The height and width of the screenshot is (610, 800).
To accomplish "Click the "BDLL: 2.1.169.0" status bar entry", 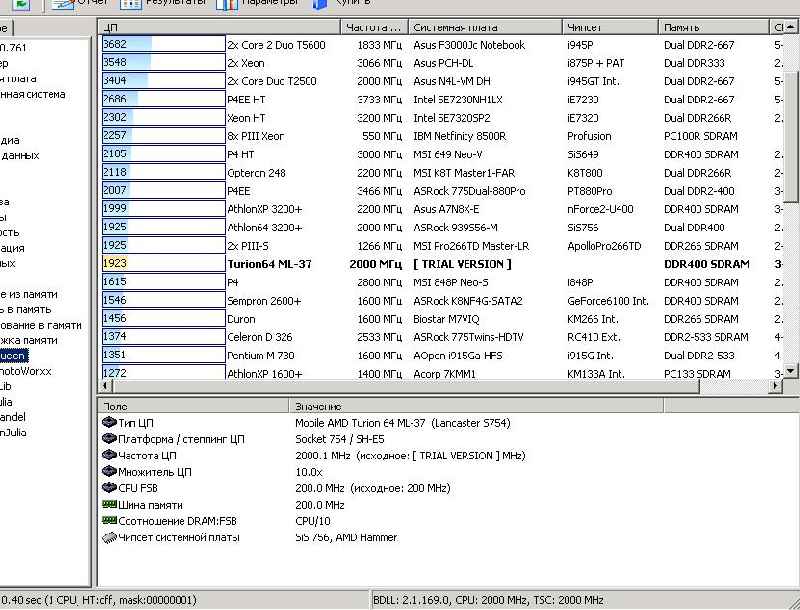I will point(488,600).
